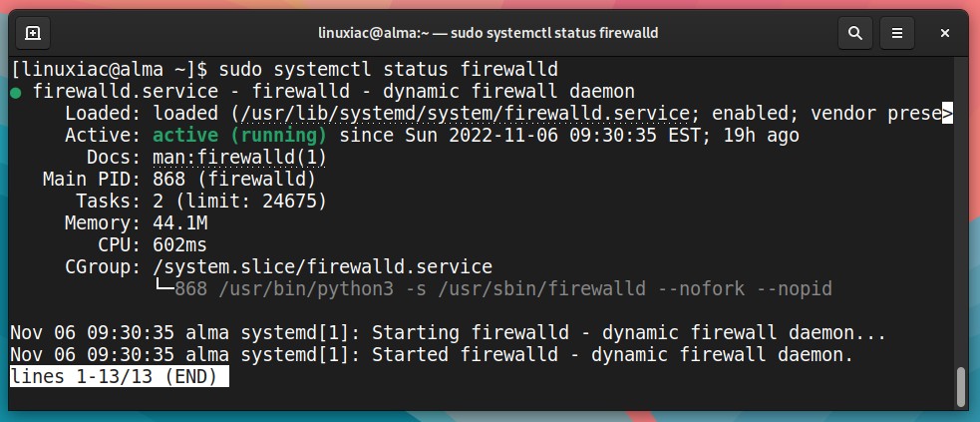
Task: Click the truncated line arrow indicator
Action: point(947,113)
